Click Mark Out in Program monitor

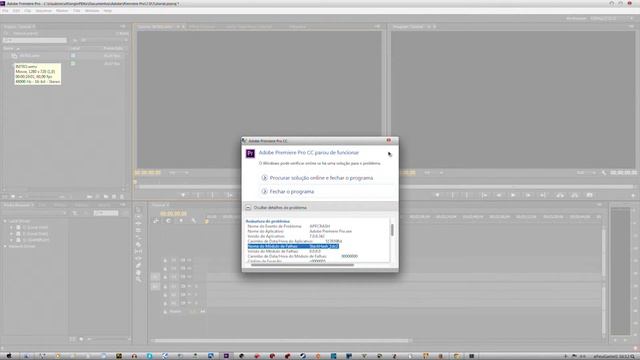click(x=467, y=196)
